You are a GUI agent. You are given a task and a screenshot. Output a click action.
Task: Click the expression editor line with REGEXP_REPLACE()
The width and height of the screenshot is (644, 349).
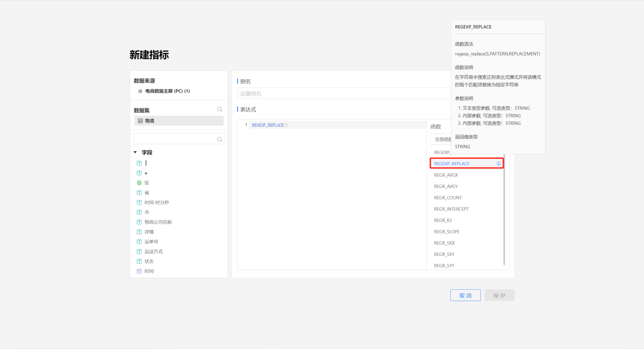point(335,125)
